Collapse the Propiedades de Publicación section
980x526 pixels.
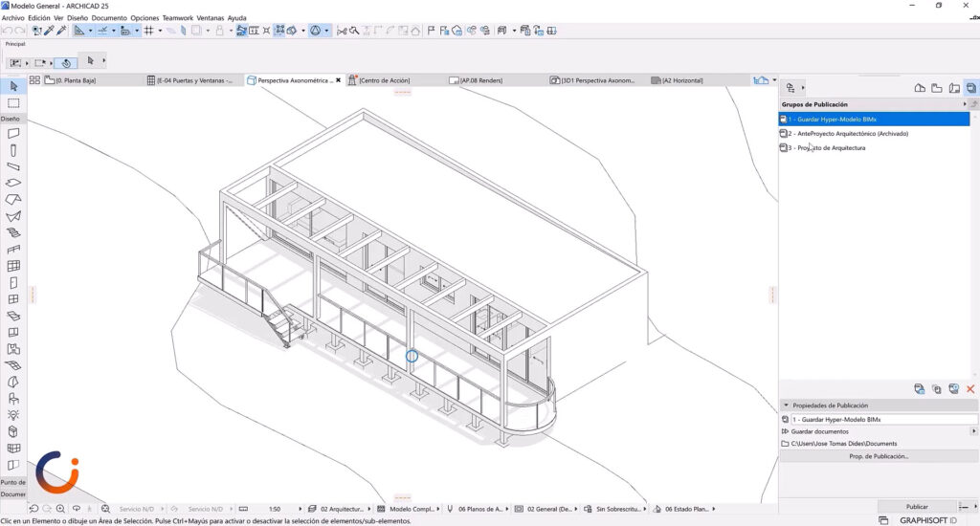pos(787,405)
